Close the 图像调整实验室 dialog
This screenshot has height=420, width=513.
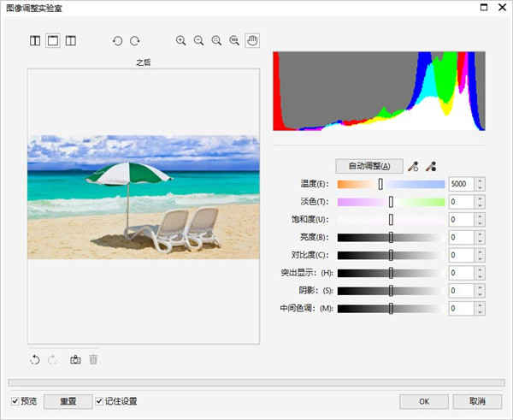(x=502, y=7)
